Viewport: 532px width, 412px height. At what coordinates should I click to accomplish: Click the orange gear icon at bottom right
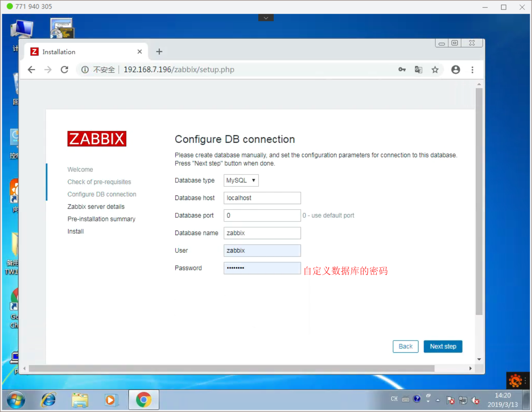(x=515, y=381)
